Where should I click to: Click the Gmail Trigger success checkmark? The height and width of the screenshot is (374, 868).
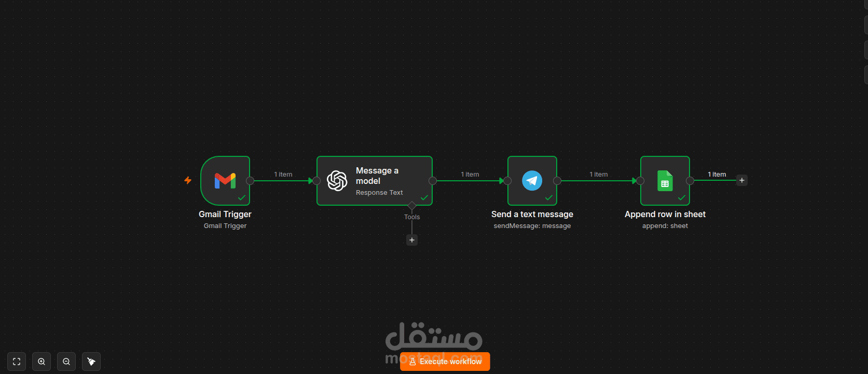tap(242, 198)
